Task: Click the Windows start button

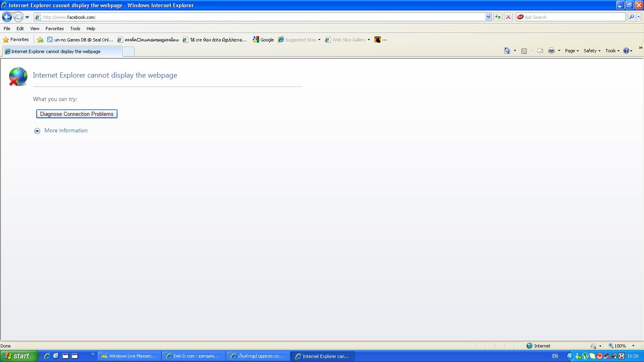Action: tap(19, 356)
